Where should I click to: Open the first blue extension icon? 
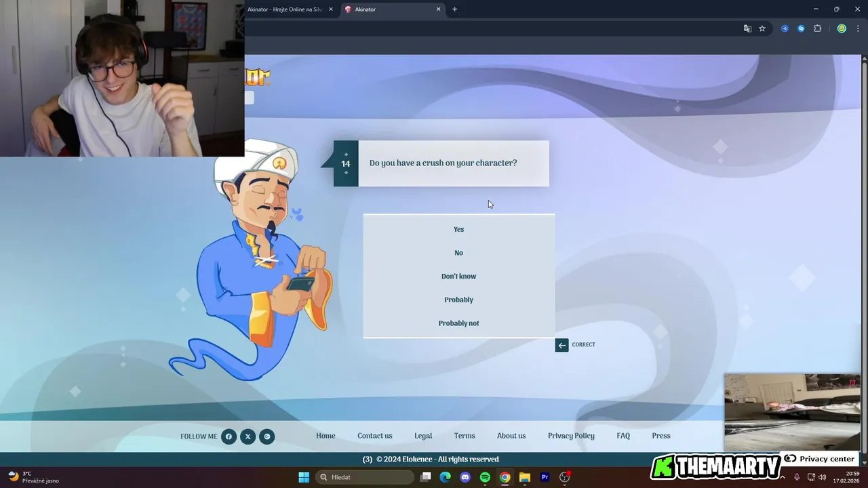pos(785,28)
